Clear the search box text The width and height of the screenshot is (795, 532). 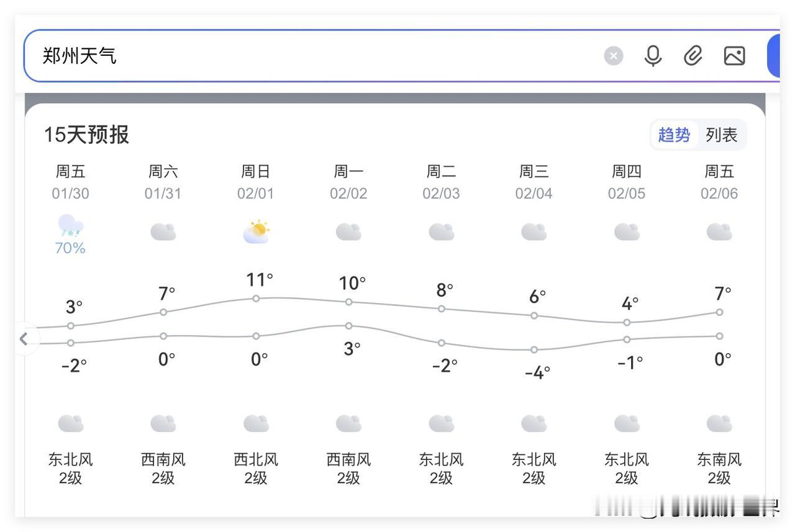click(x=613, y=56)
